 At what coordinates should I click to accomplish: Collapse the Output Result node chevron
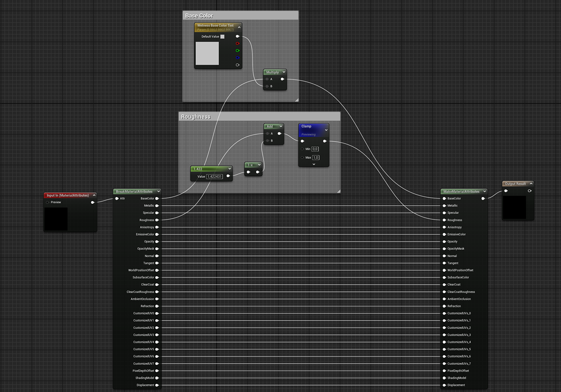pyautogui.click(x=531, y=183)
